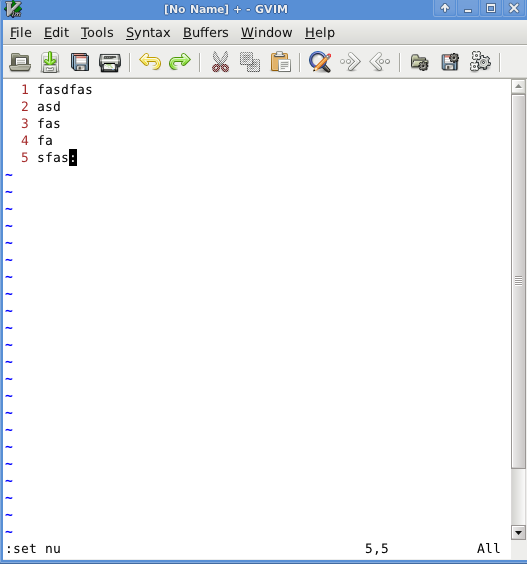Load session with folder-gear icon

pyautogui.click(x=420, y=62)
